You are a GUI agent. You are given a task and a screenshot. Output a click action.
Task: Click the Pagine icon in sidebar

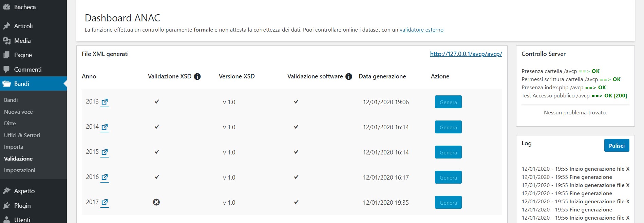click(x=6, y=55)
